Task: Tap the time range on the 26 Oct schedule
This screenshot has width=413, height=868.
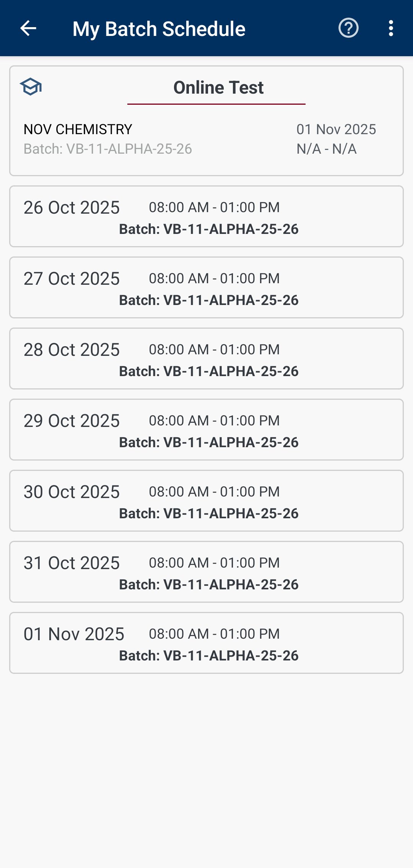Action: (214, 207)
